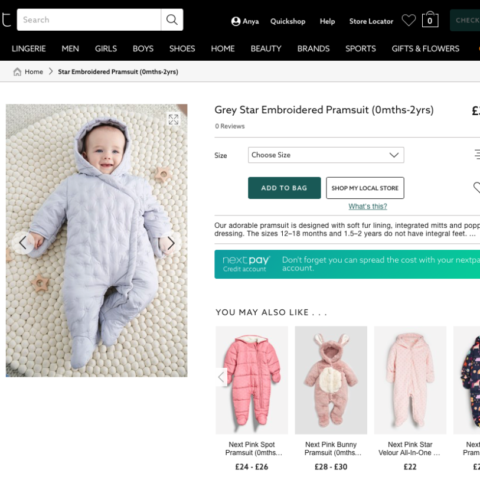Open the What's this? link
Image resolution: width=480 pixels, height=480 pixels.
pyautogui.click(x=368, y=206)
